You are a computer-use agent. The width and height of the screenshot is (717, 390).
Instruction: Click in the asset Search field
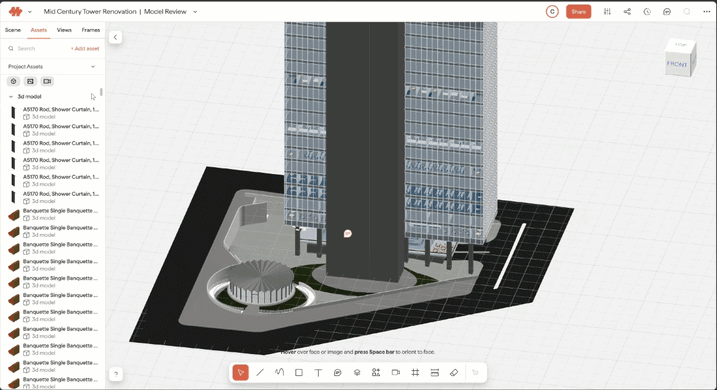point(37,48)
